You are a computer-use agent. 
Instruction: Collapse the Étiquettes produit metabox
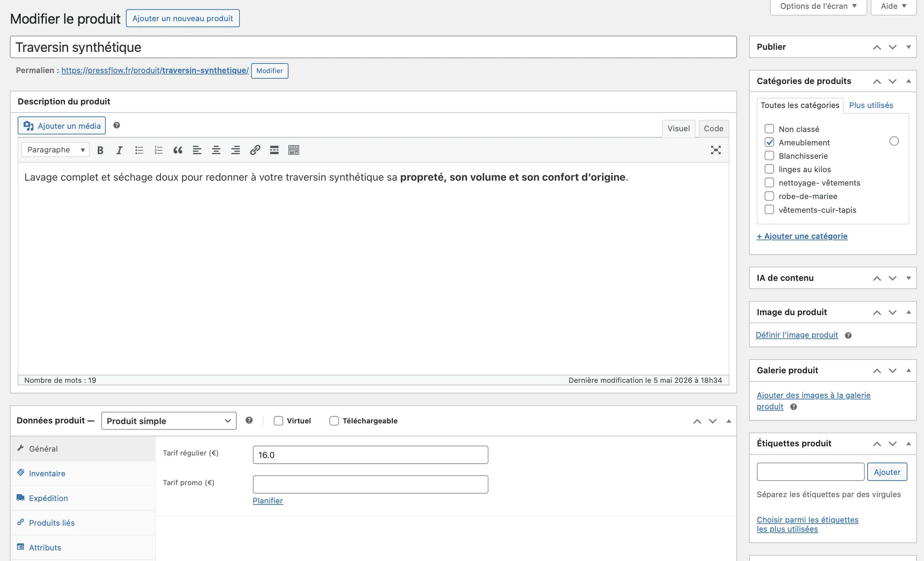click(908, 444)
